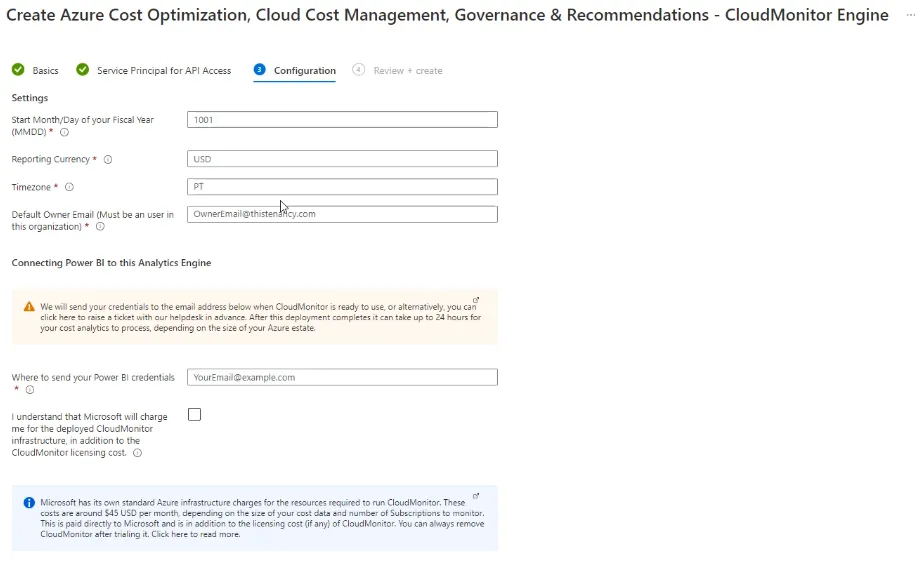Jump to Review + create step
Image resolution: width=920 pixels, height=568 pixels.
(x=408, y=70)
